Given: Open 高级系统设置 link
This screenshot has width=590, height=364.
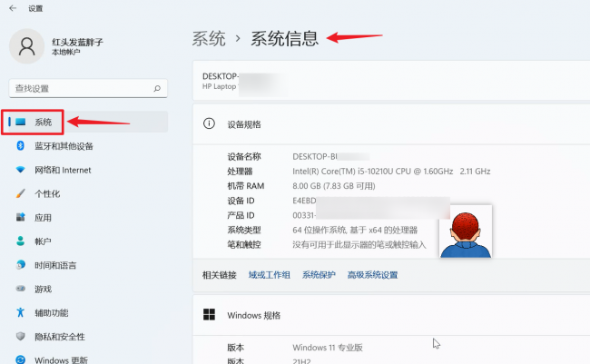Looking at the screenshot, I should point(372,275).
